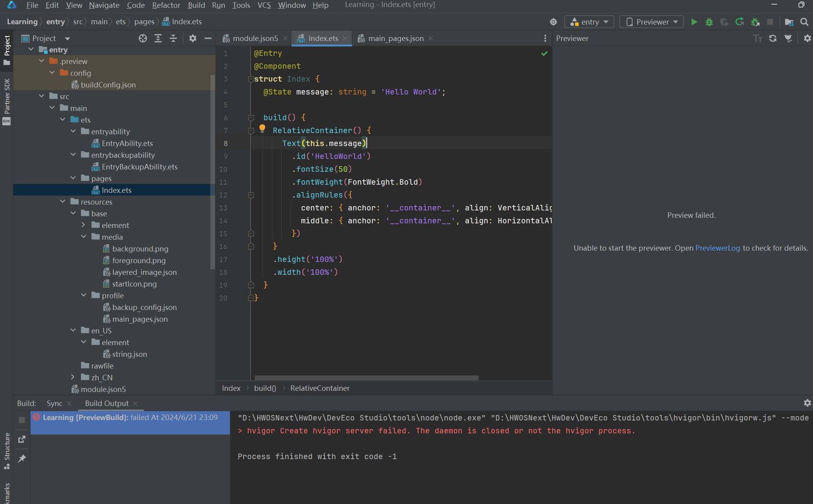The width and height of the screenshot is (813, 504).
Task: Fold the alignRules block on line 12
Action: pyautogui.click(x=251, y=195)
